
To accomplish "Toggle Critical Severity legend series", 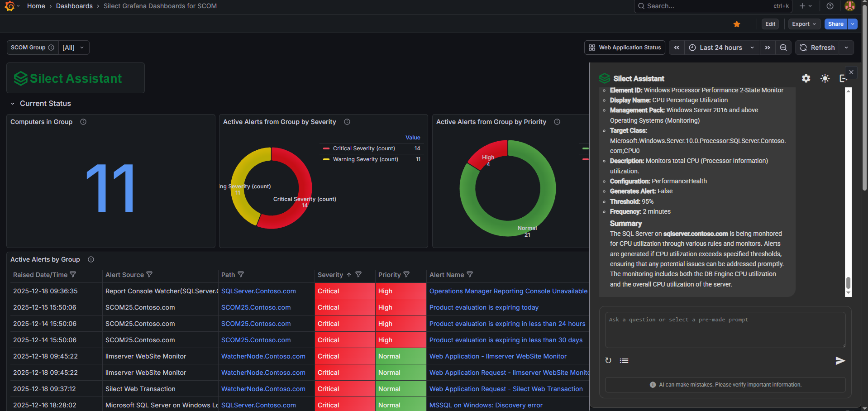I will [x=364, y=148].
